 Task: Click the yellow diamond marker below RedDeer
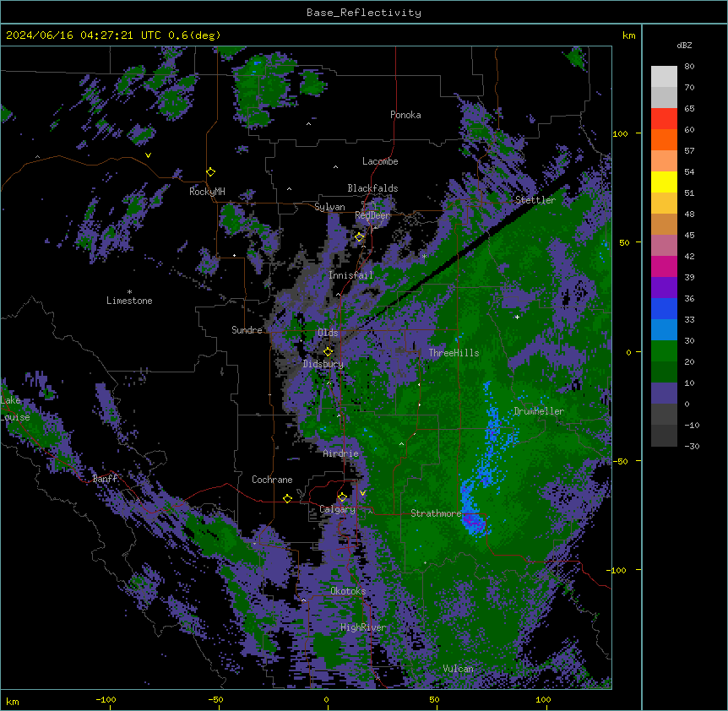(360, 237)
